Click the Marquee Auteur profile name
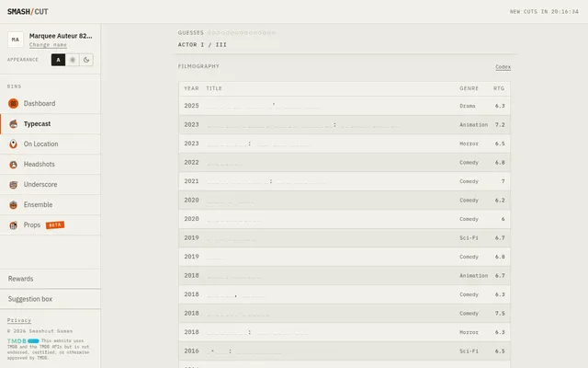Screen dimensions: 588x368 click(61, 36)
